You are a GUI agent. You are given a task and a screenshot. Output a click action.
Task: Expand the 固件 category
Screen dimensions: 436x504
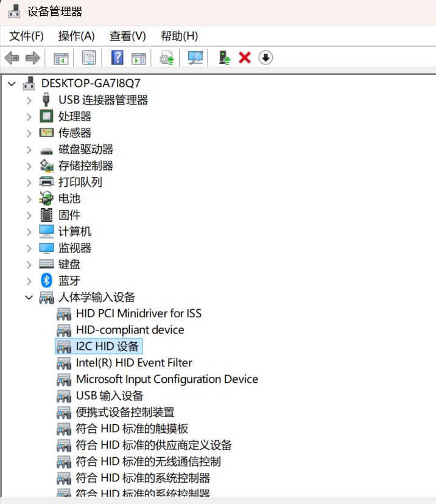[29, 215]
